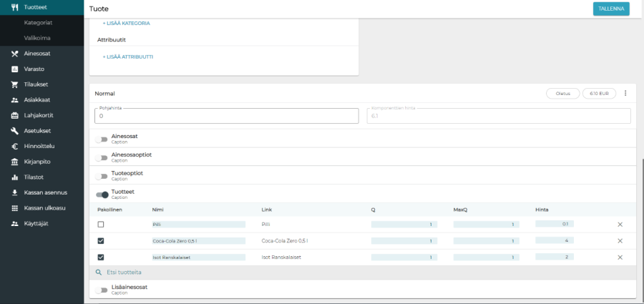Click the Tilaukset shopping cart icon
The image size is (644, 304).
coord(14,84)
